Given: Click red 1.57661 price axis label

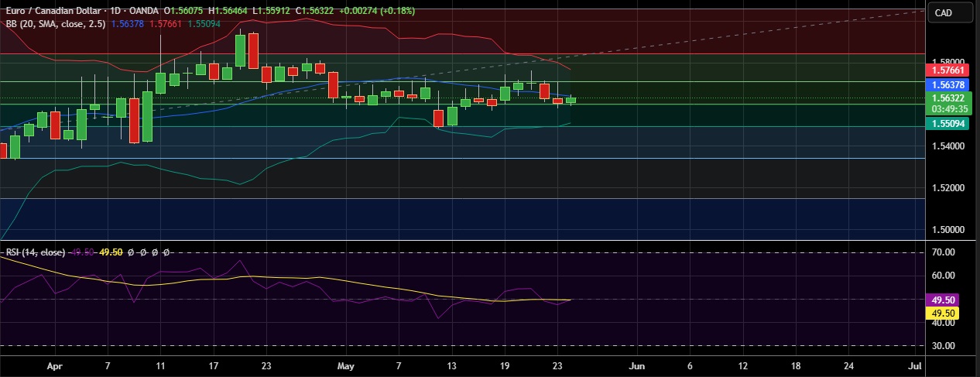Looking at the screenshot, I should [947, 70].
